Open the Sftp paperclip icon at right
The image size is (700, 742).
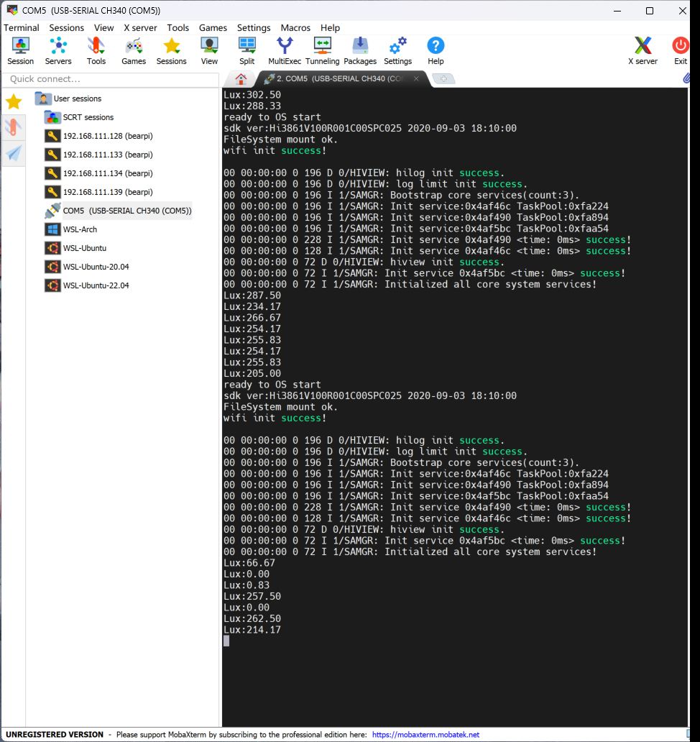(687, 78)
